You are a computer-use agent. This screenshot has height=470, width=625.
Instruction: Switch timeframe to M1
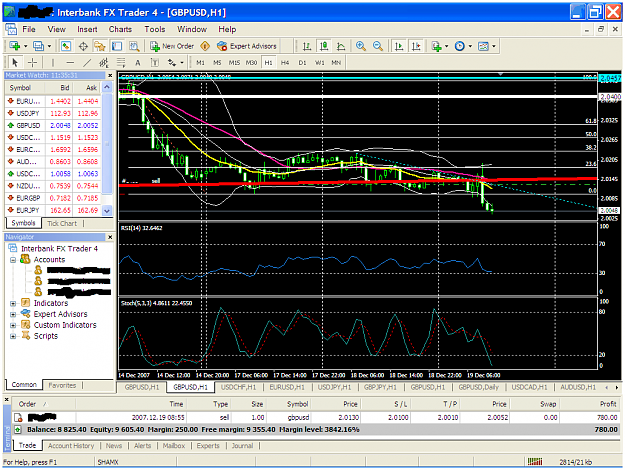coord(200,63)
